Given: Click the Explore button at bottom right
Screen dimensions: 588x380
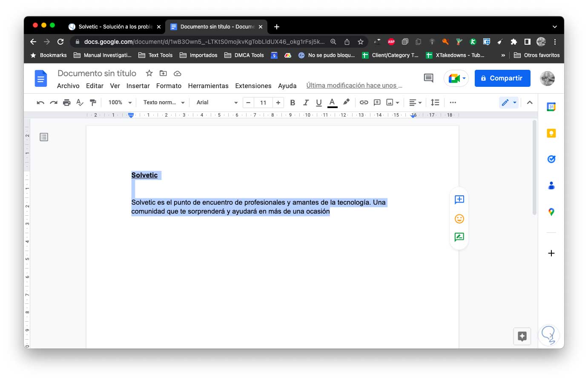Looking at the screenshot, I should 522,336.
